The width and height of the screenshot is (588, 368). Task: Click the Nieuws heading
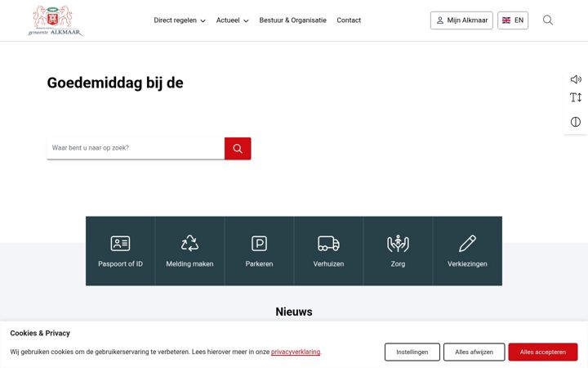pyautogui.click(x=294, y=312)
